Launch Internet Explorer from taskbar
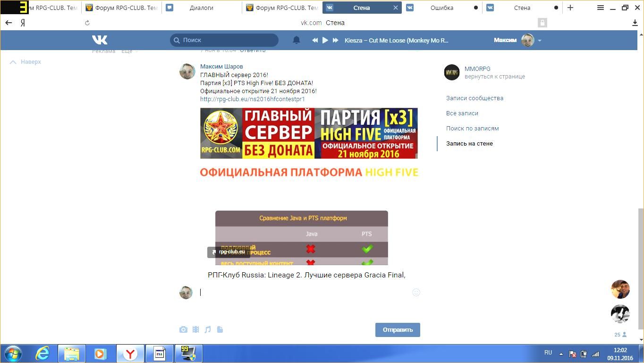The width and height of the screenshot is (644, 363). click(42, 354)
